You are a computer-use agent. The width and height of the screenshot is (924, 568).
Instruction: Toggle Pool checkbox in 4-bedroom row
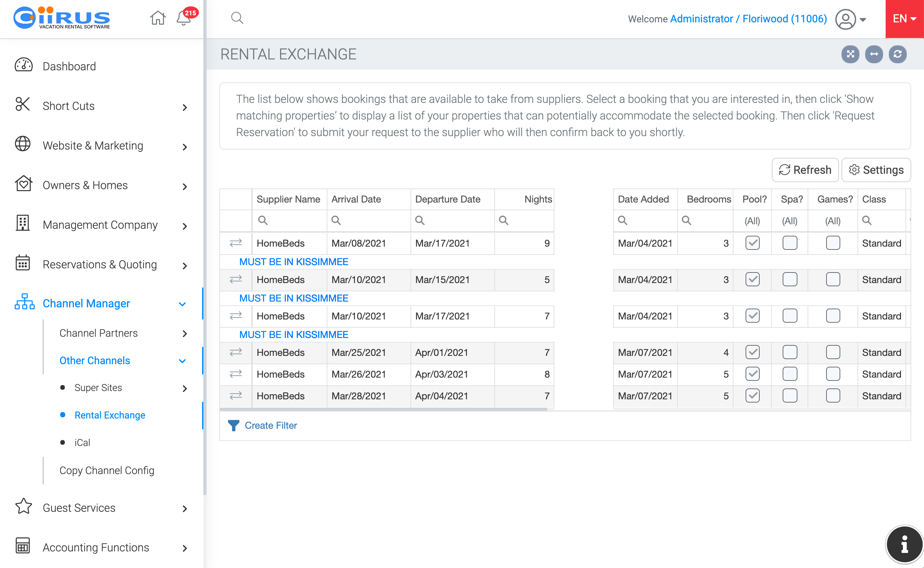coord(753,352)
